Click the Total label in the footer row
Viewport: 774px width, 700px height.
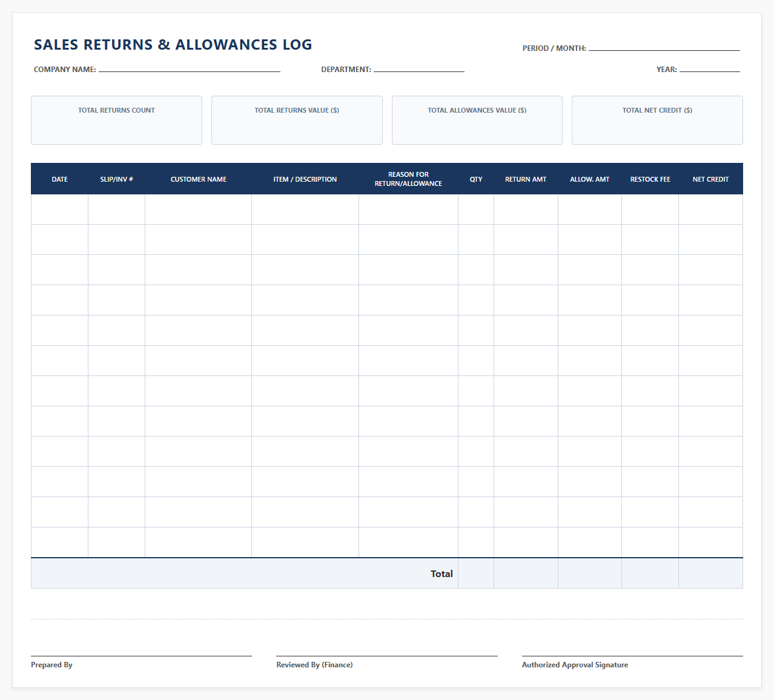(x=442, y=574)
